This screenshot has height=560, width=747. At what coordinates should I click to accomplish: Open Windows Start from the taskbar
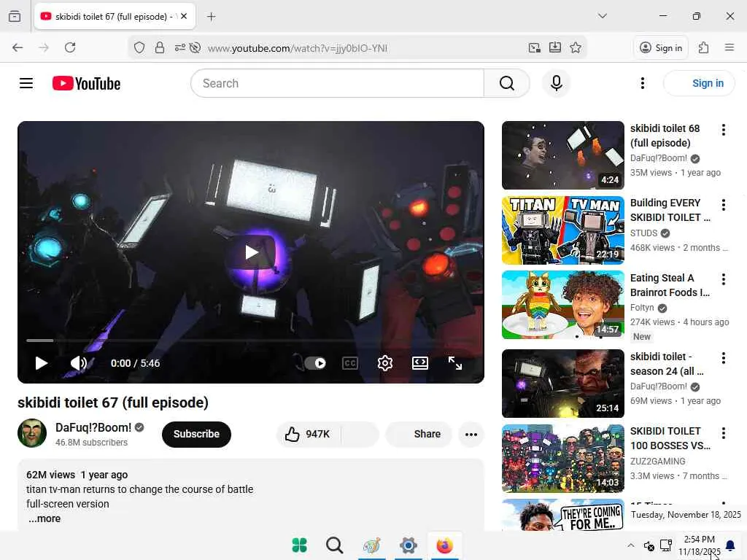[x=299, y=545]
